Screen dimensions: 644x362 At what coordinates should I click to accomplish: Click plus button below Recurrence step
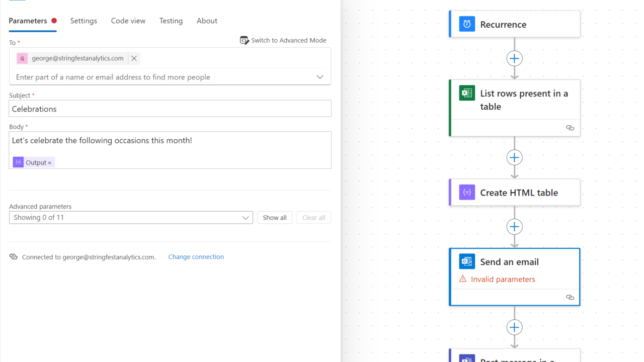[514, 58]
